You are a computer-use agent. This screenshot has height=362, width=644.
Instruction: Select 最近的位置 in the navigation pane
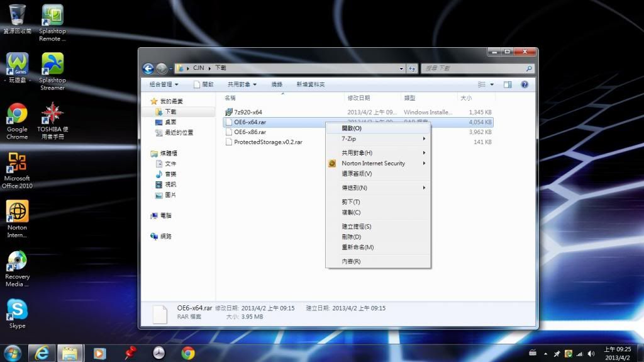(x=174, y=132)
